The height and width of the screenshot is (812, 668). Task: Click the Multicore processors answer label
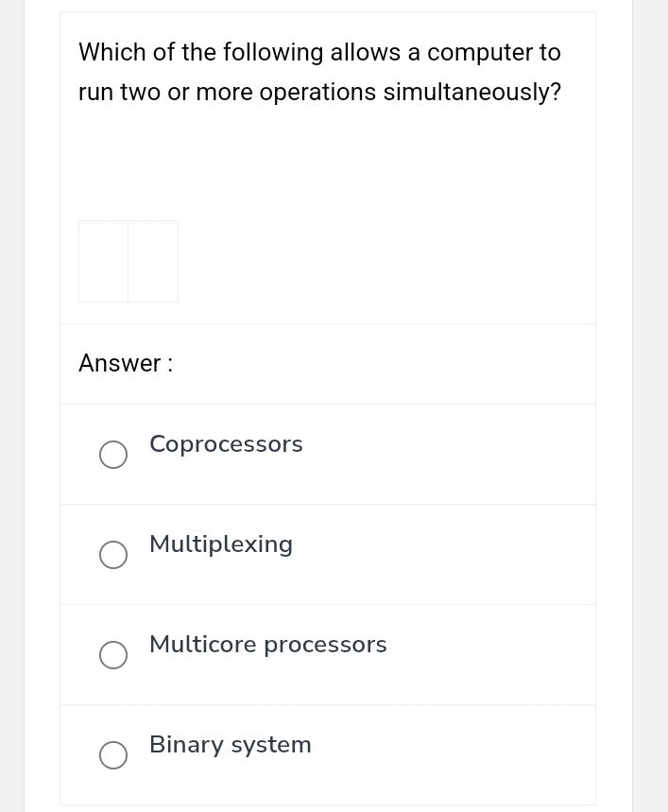267,644
